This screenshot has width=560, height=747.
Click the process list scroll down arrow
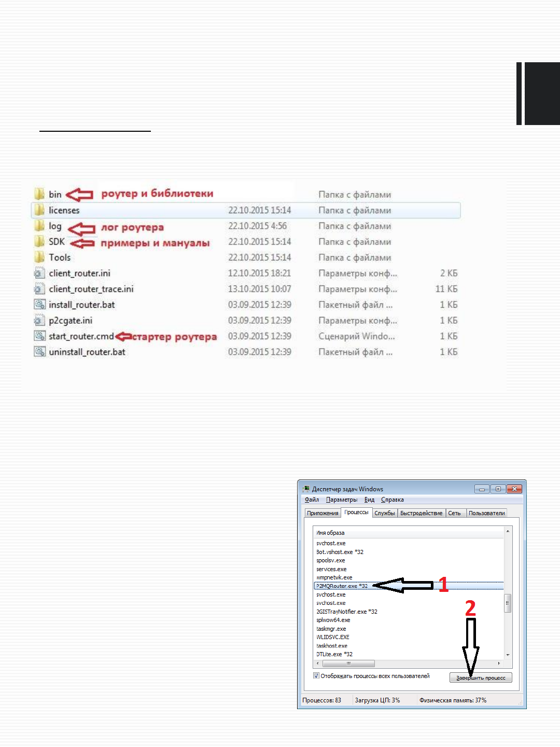tap(508, 655)
